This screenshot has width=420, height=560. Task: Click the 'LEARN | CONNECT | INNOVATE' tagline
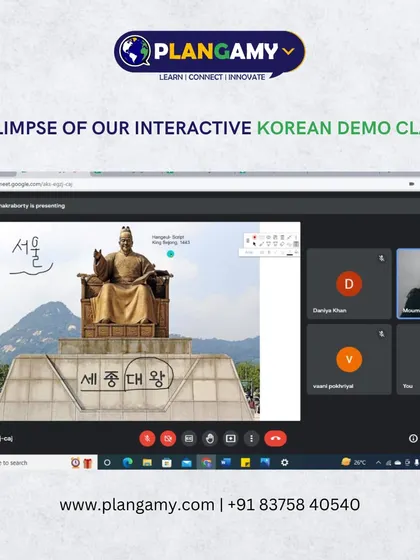(212, 77)
